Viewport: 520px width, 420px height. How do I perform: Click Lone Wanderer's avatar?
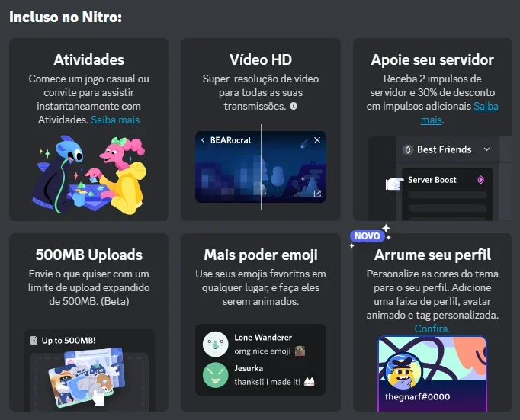216,344
